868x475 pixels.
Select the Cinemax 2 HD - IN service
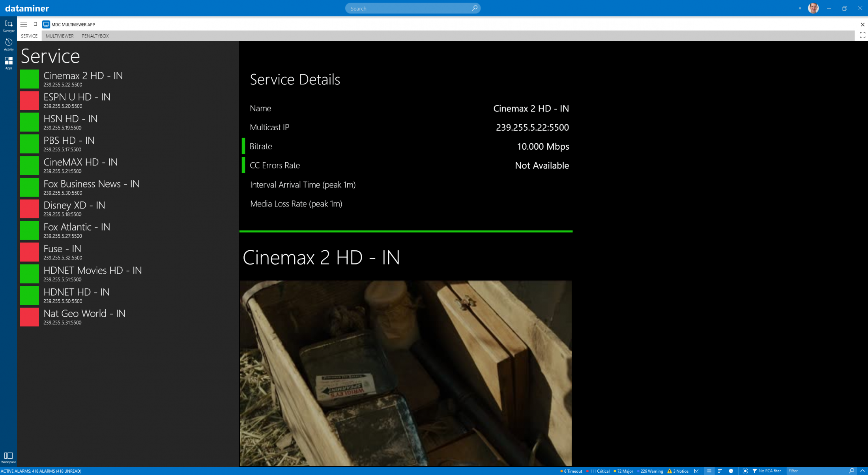tap(128, 79)
